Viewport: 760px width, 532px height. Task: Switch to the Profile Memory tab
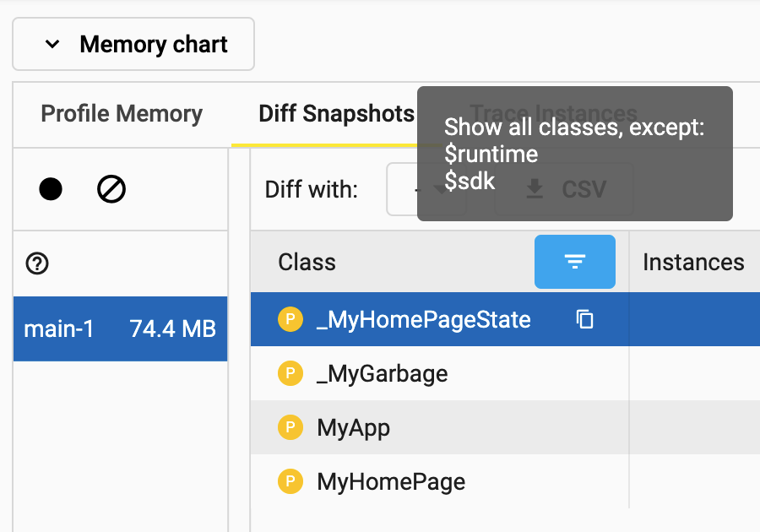(121, 113)
